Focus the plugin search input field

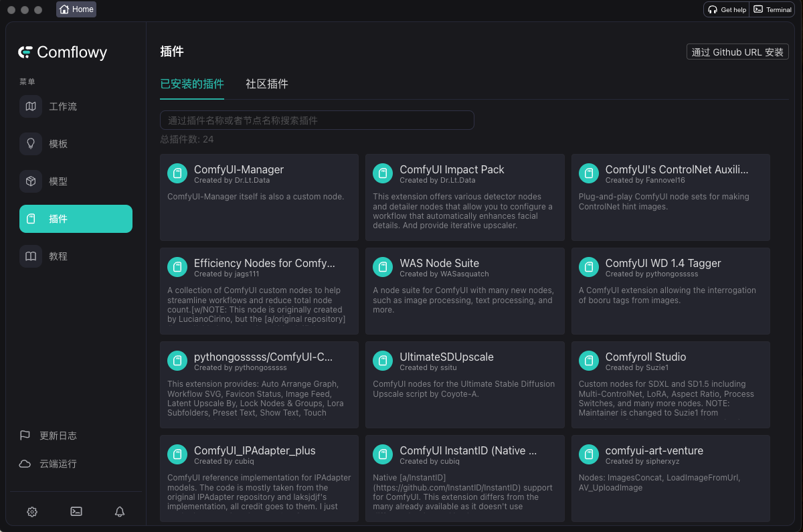click(317, 120)
